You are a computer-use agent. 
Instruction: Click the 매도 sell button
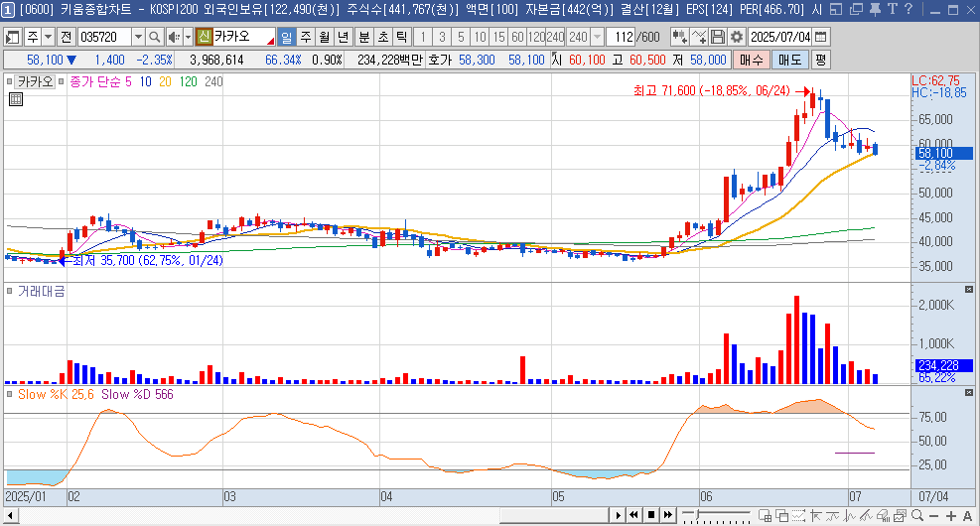789,60
